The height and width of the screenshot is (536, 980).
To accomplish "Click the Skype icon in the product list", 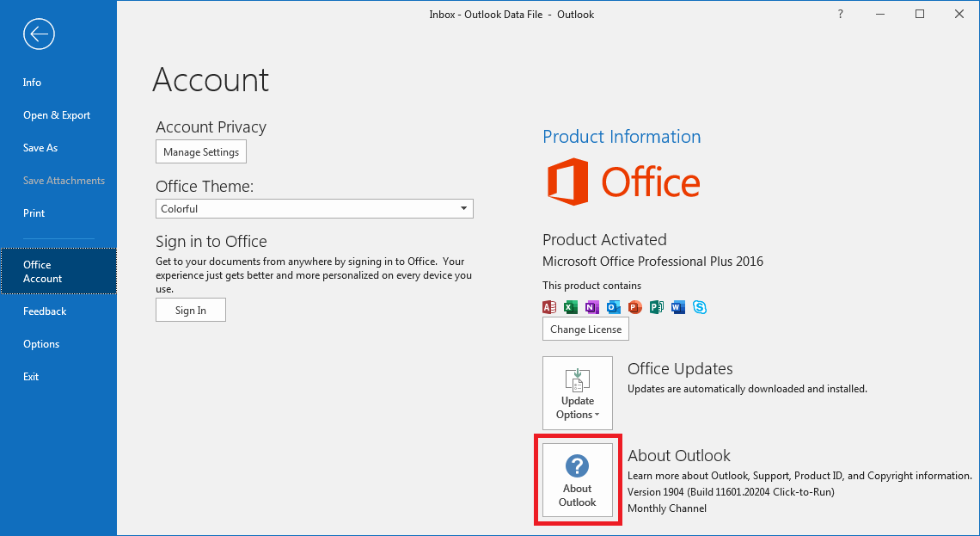I will click(700, 307).
